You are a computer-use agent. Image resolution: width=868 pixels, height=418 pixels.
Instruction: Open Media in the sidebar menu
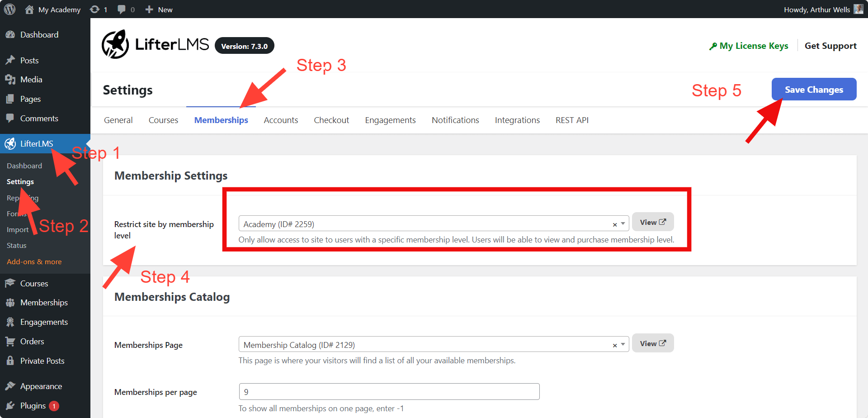pyautogui.click(x=31, y=80)
